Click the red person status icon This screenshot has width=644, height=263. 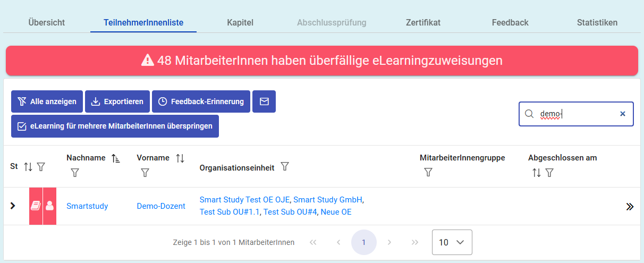pyautogui.click(x=50, y=206)
